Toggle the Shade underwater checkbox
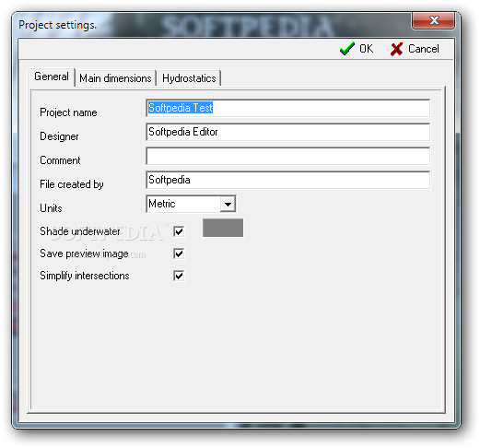The height and width of the screenshot is (448, 480). click(x=179, y=231)
